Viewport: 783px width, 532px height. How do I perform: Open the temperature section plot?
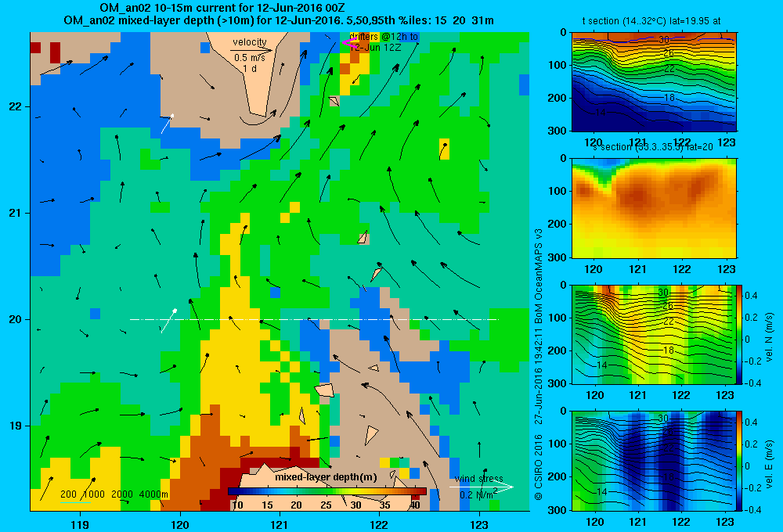(x=654, y=81)
